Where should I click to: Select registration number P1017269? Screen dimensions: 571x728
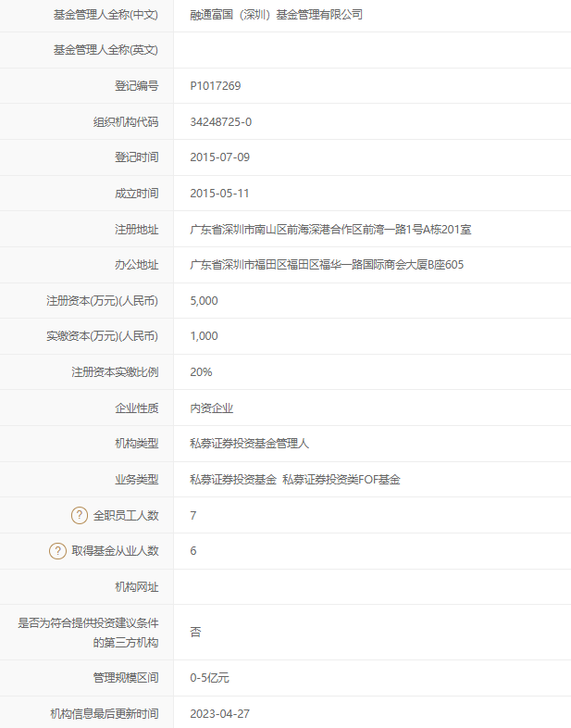(x=216, y=86)
